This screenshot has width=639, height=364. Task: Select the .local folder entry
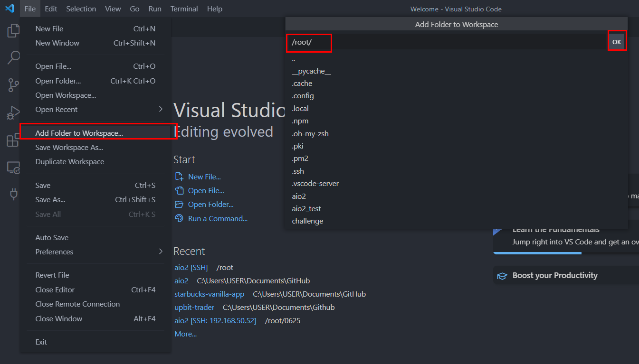point(456,108)
